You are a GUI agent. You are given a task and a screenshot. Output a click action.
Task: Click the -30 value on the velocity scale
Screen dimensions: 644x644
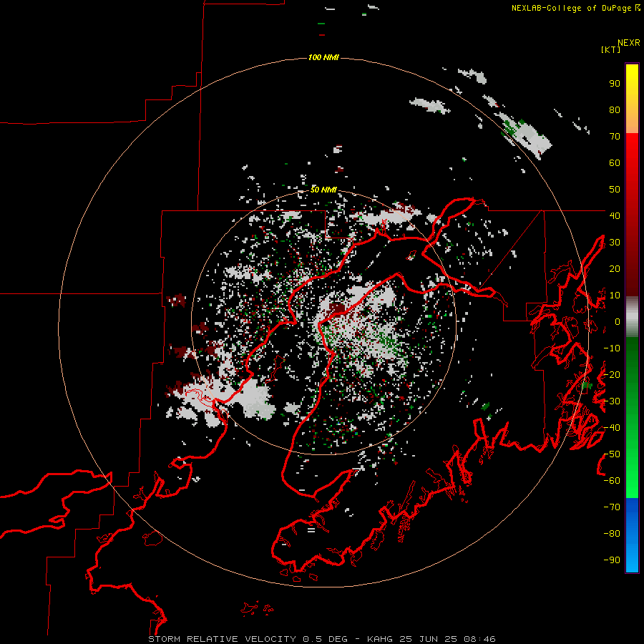(x=612, y=401)
